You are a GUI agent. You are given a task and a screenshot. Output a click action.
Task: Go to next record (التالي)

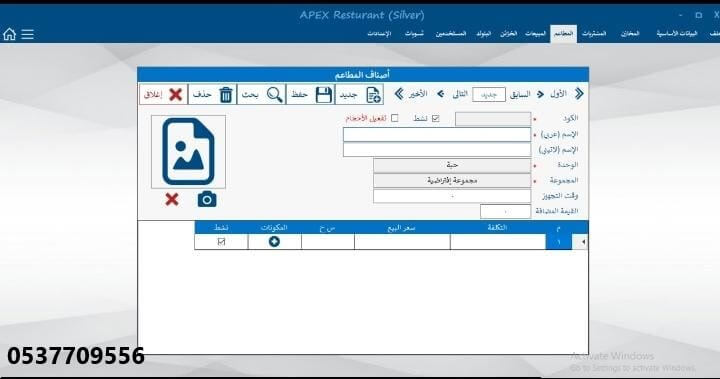point(452,94)
